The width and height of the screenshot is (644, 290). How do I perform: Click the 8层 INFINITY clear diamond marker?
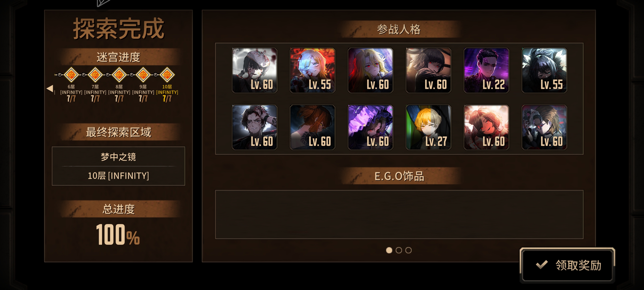pyautogui.click(x=119, y=75)
